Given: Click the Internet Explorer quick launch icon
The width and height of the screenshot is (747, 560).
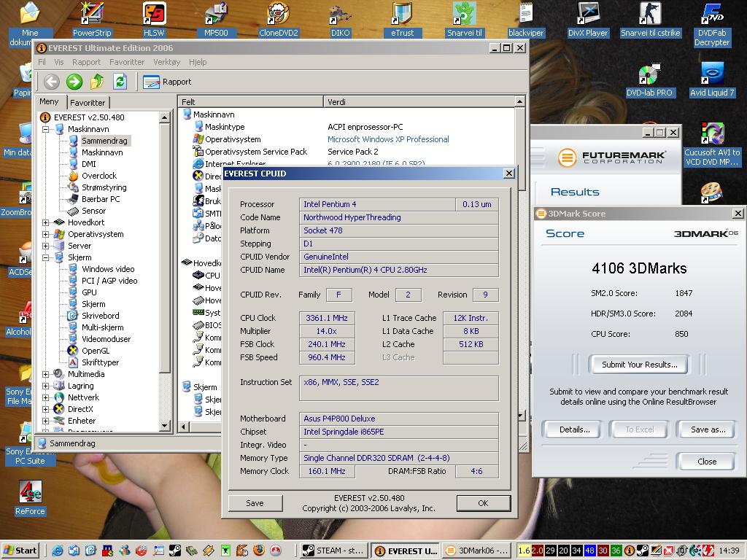Looking at the screenshot, I should pyautogui.click(x=58, y=551).
